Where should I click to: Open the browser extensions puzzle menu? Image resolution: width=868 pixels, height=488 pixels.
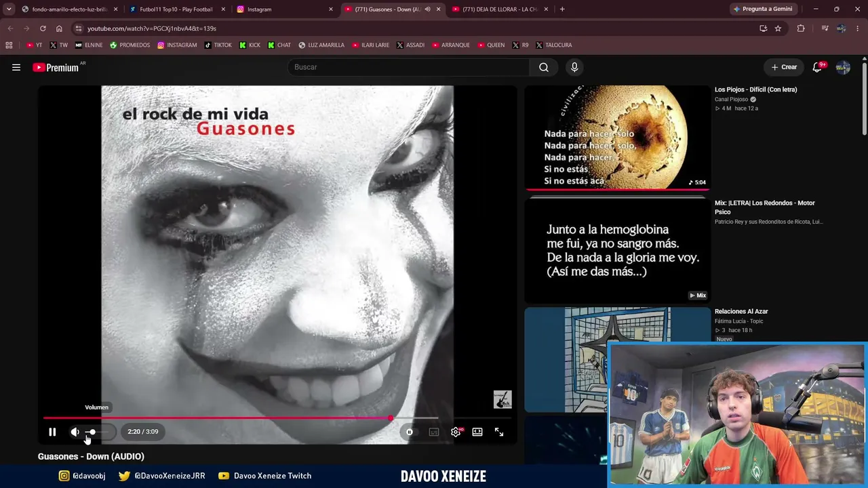pos(801,28)
